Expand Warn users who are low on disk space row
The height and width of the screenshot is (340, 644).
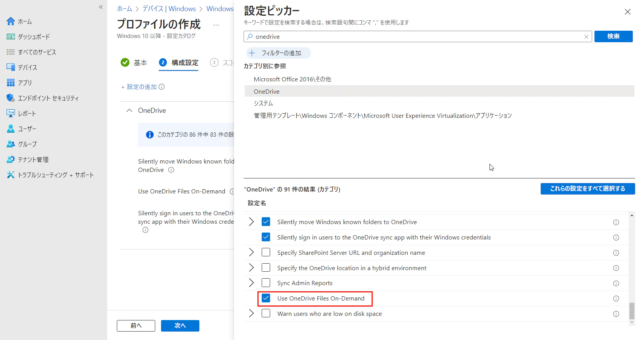251,314
